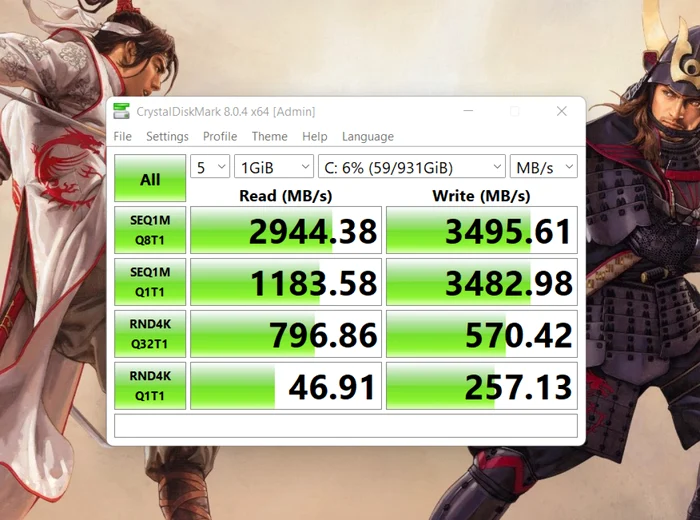Image resolution: width=700 pixels, height=520 pixels.
Task: Click the Read (MB/s) column header
Action: tap(286, 196)
